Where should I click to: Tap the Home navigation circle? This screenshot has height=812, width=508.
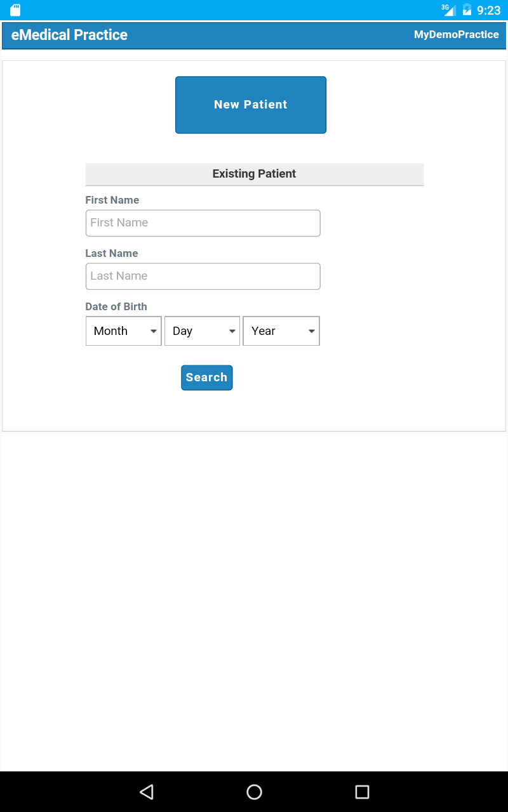[254, 792]
